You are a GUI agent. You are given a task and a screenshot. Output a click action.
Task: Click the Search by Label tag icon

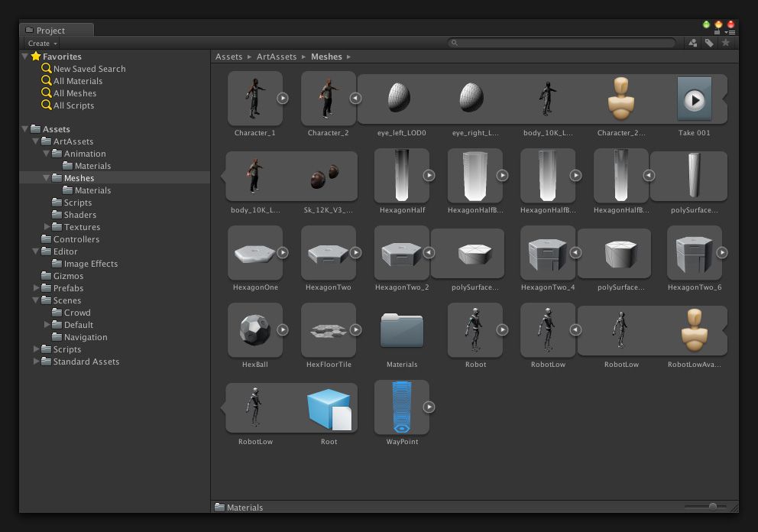coord(709,44)
